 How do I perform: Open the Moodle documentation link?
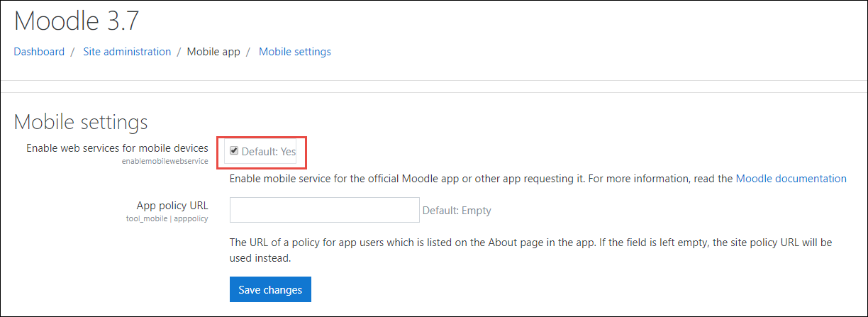point(791,179)
